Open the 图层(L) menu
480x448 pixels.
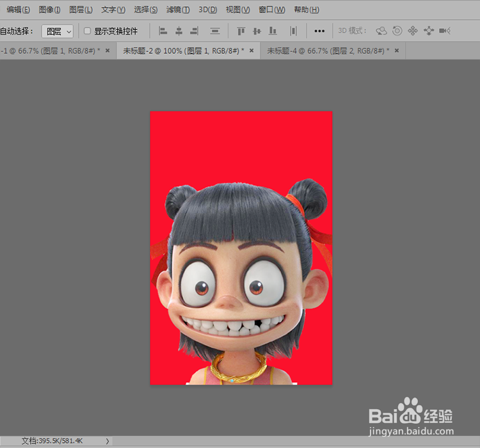coord(81,10)
